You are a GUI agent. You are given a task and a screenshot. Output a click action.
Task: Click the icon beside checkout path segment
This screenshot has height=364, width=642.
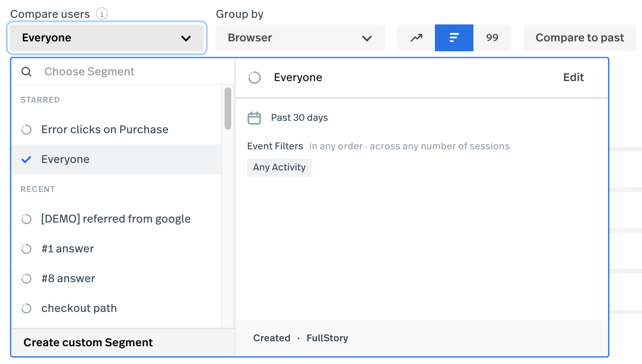(x=27, y=309)
